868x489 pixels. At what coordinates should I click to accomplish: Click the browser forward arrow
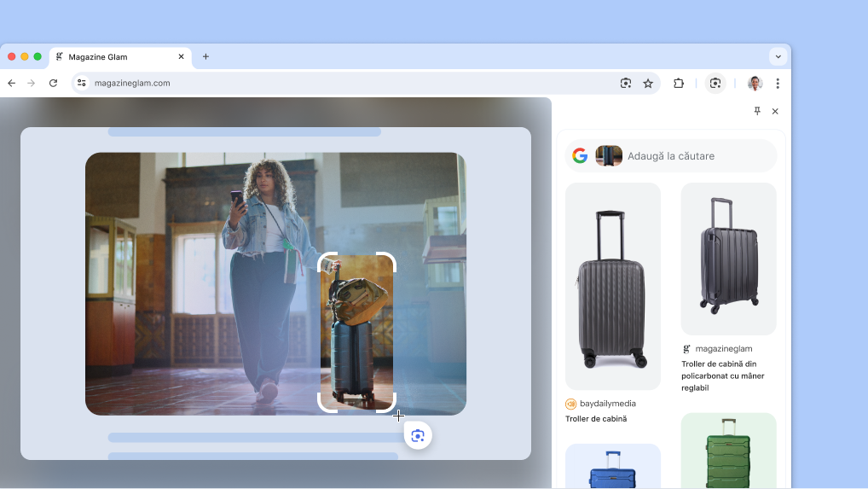pyautogui.click(x=32, y=83)
